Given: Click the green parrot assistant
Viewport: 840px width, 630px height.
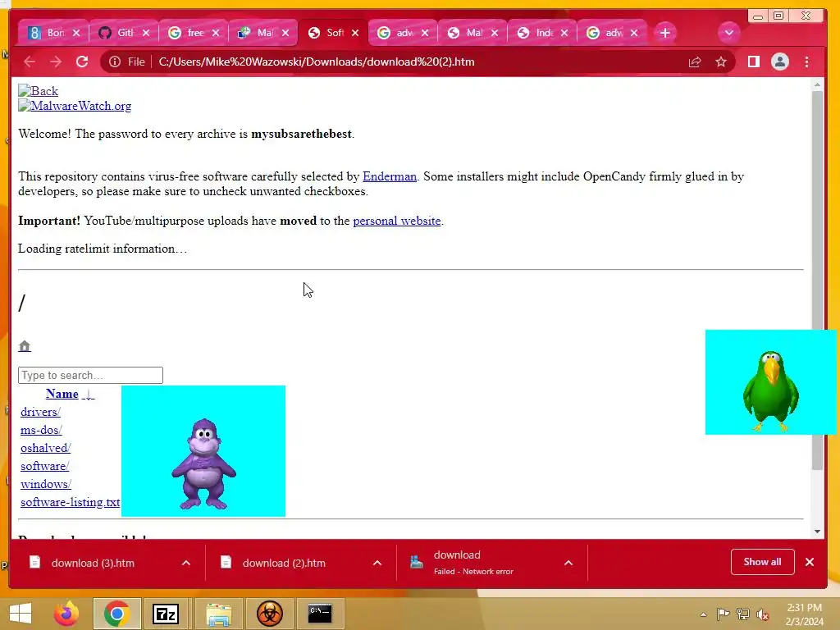Looking at the screenshot, I should pos(771,391).
